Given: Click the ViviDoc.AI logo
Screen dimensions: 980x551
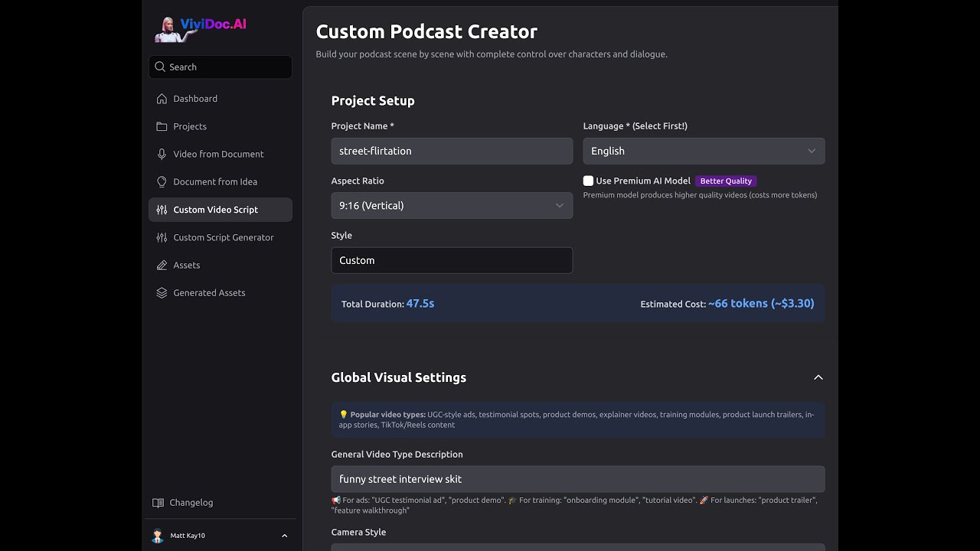Looking at the screenshot, I should [201, 28].
